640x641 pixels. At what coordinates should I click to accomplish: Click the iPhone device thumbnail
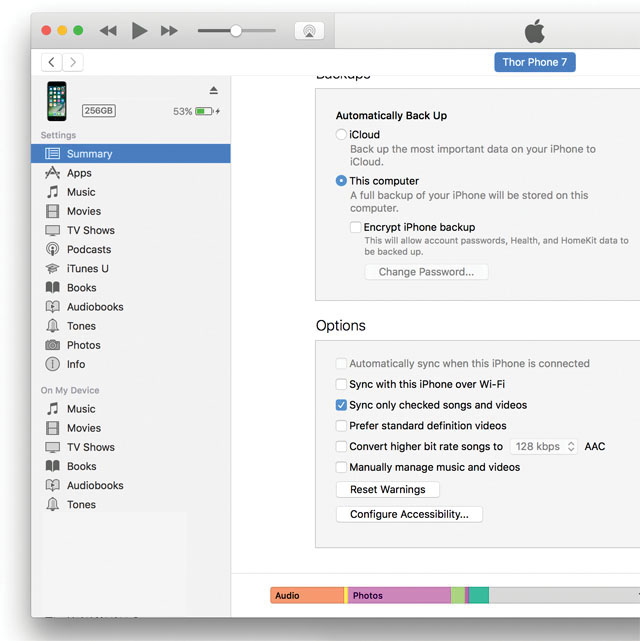[x=57, y=101]
